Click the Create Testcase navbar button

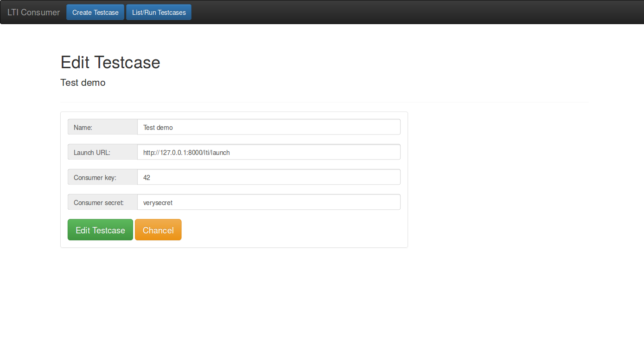(x=96, y=13)
